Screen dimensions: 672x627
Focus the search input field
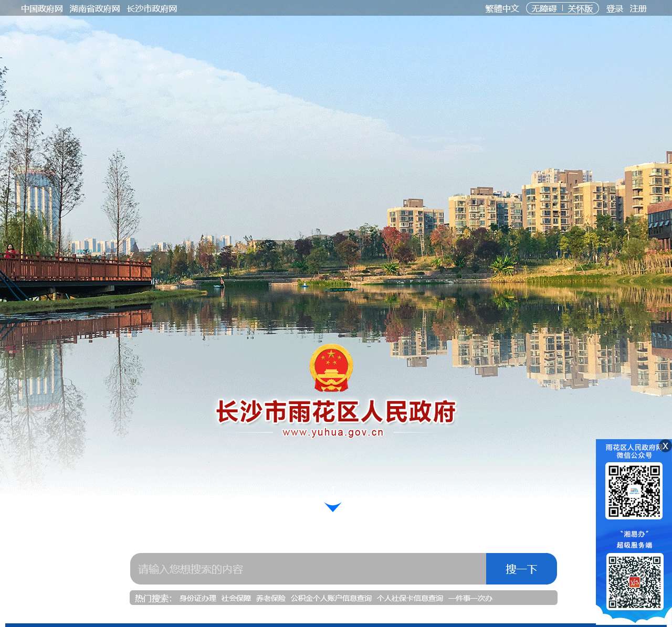click(308, 569)
